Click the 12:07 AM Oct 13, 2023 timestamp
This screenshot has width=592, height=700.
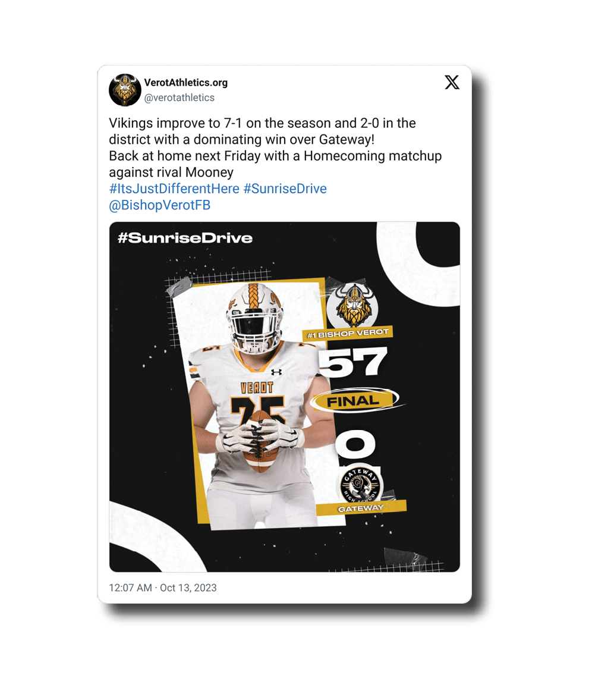tap(163, 588)
